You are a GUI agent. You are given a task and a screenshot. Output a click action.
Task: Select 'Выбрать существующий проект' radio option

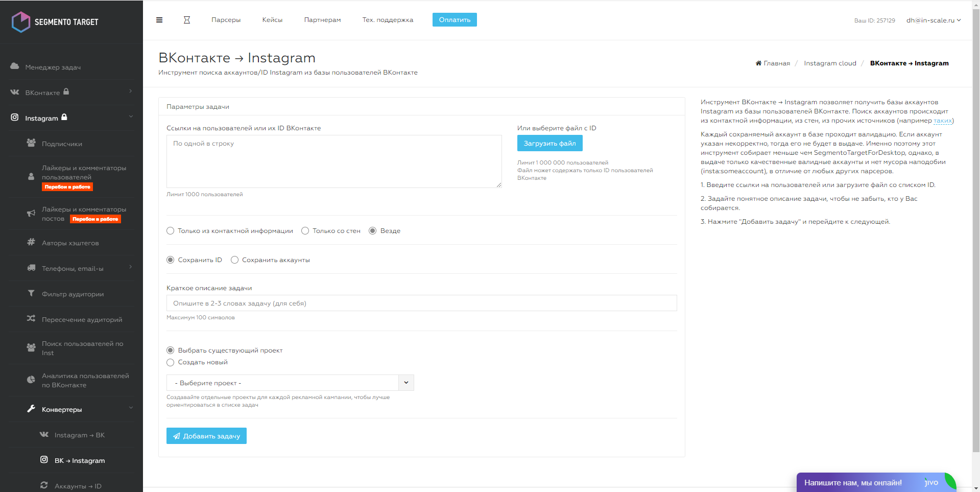(x=171, y=350)
